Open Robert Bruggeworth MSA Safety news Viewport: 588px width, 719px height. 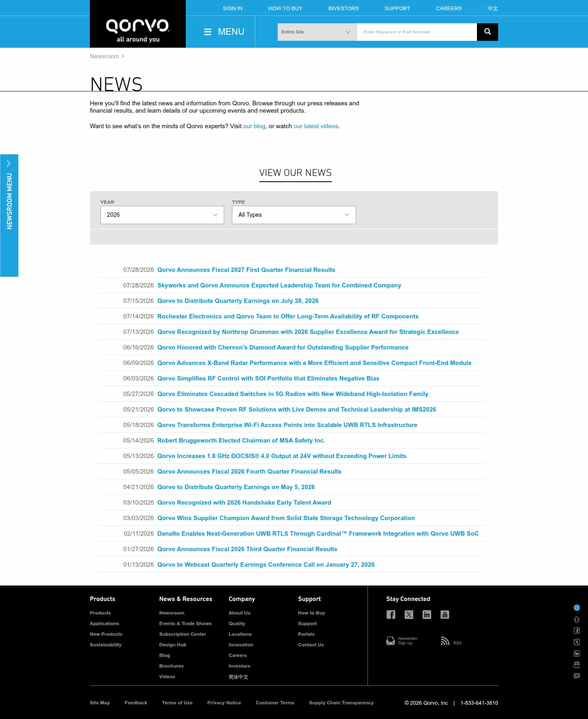click(x=241, y=441)
